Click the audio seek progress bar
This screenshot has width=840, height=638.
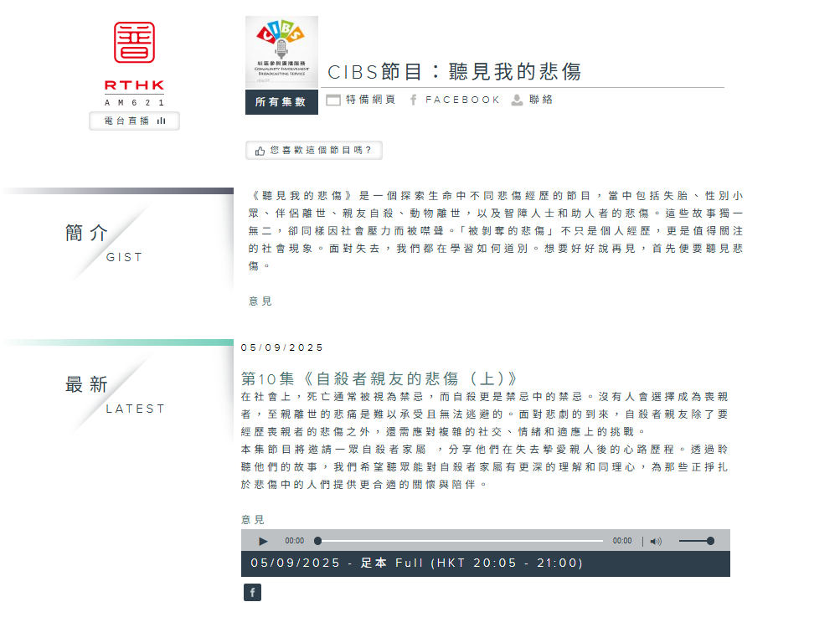point(459,541)
